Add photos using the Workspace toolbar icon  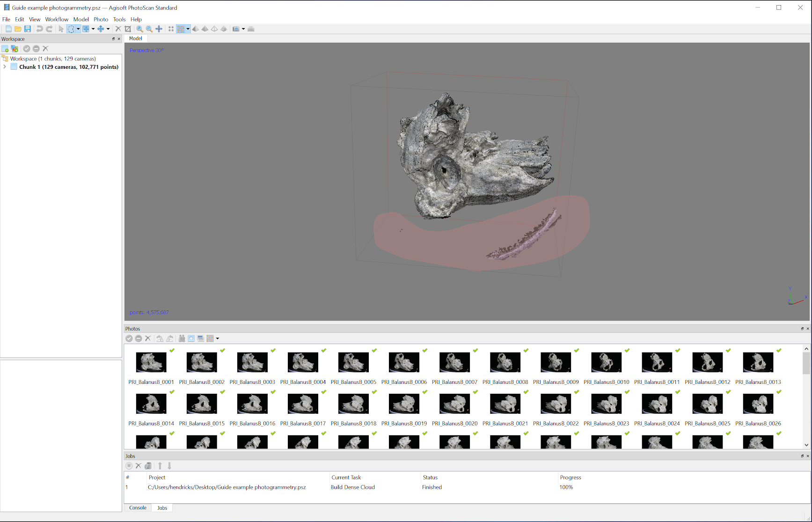pos(15,49)
